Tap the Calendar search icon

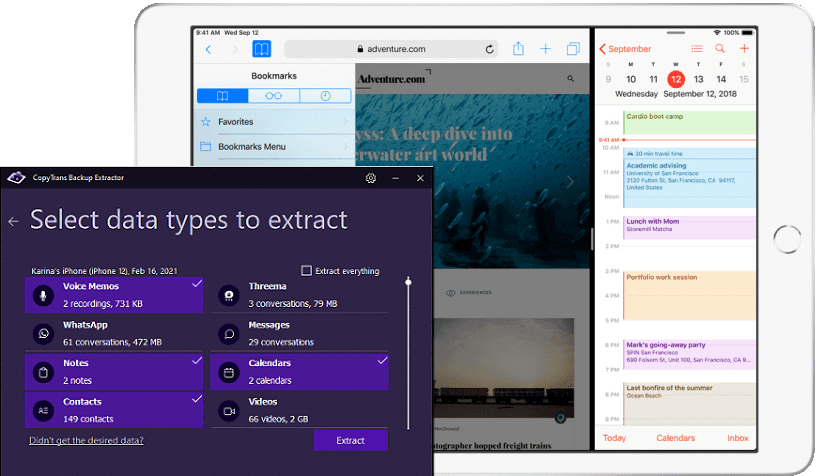point(720,48)
